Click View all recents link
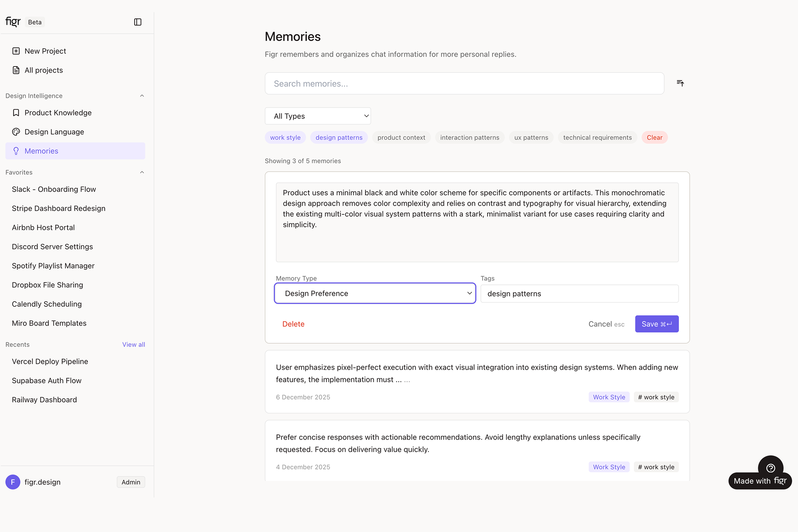The height and width of the screenshot is (532, 798). click(x=133, y=345)
